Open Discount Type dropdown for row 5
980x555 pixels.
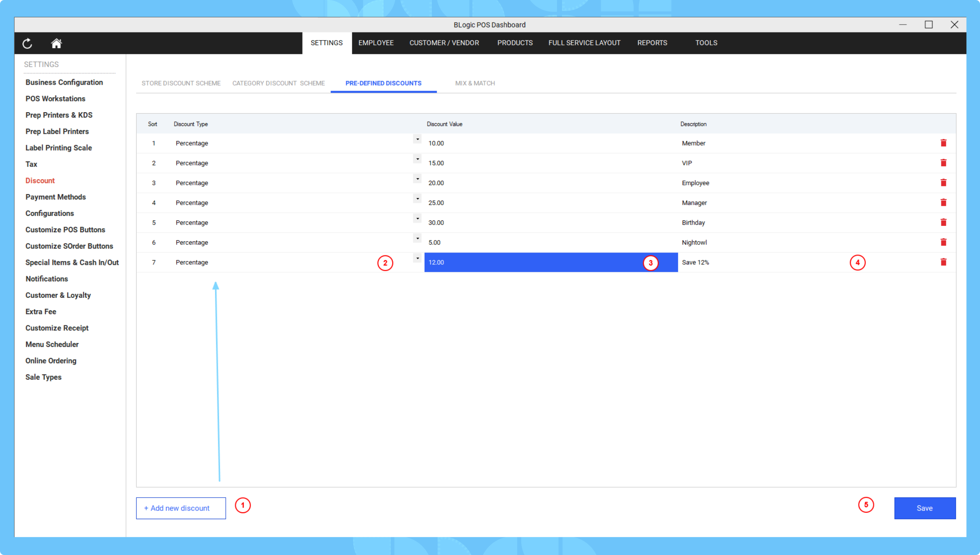417,219
